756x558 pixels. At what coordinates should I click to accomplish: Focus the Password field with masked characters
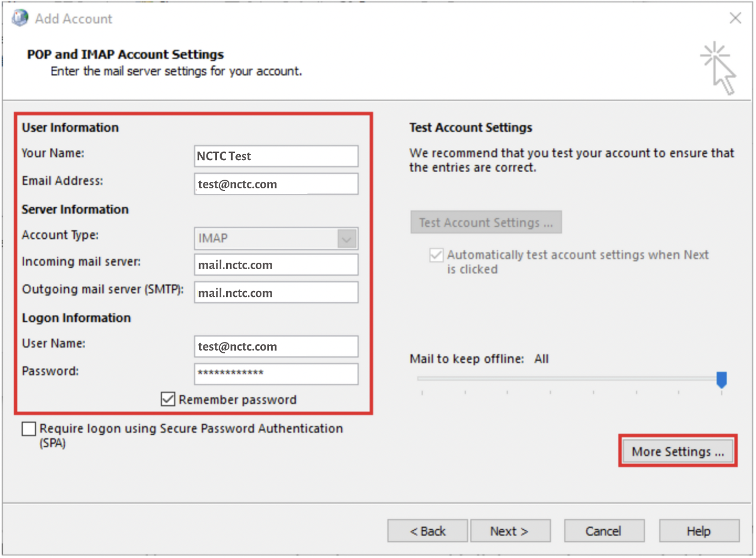point(276,374)
